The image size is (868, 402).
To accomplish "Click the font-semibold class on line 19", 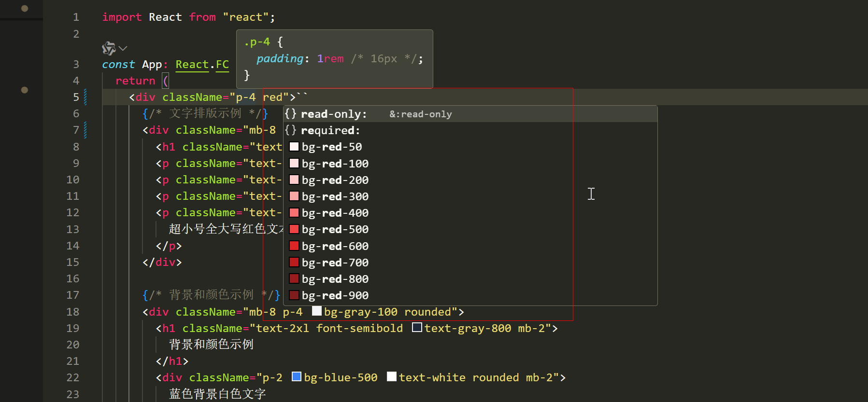I will (x=359, y=328).
